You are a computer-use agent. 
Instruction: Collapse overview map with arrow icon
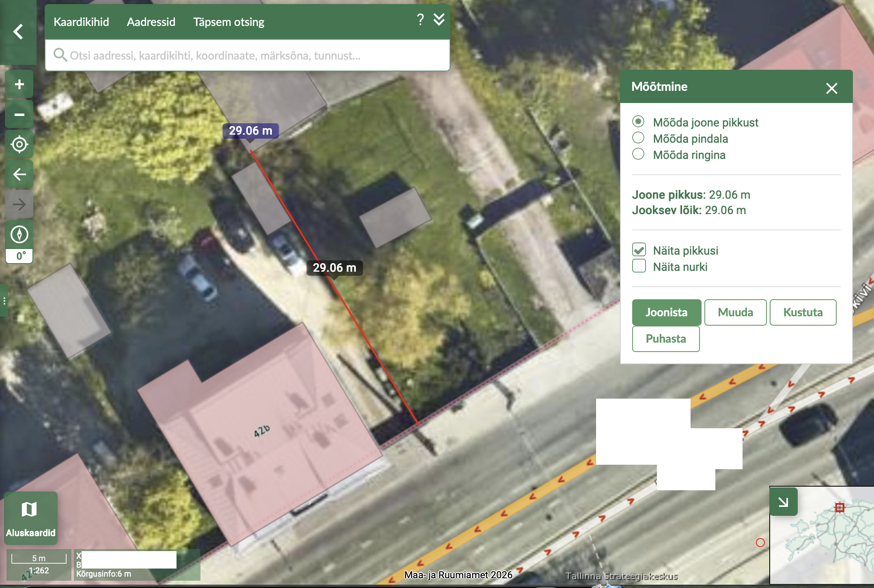point(783,502)
